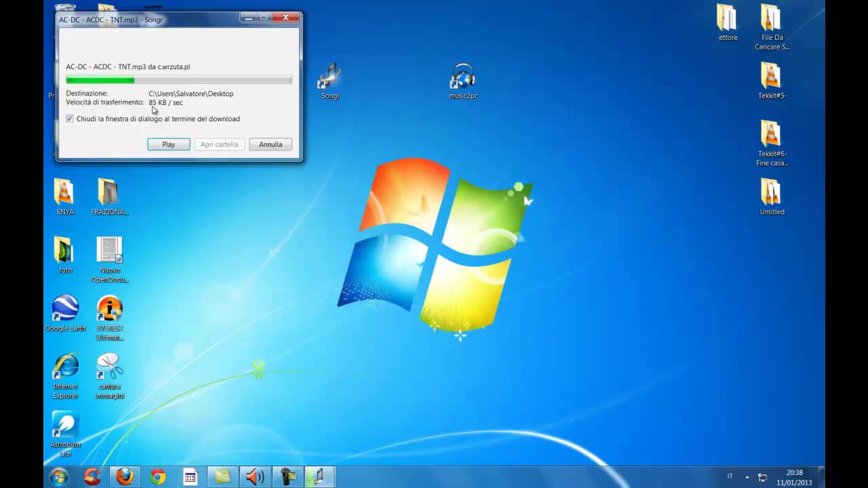The height and width of the screenshot is (488, 868).
Task: Click the 85 KB / sec transfer speed
Action: (165, 102)
